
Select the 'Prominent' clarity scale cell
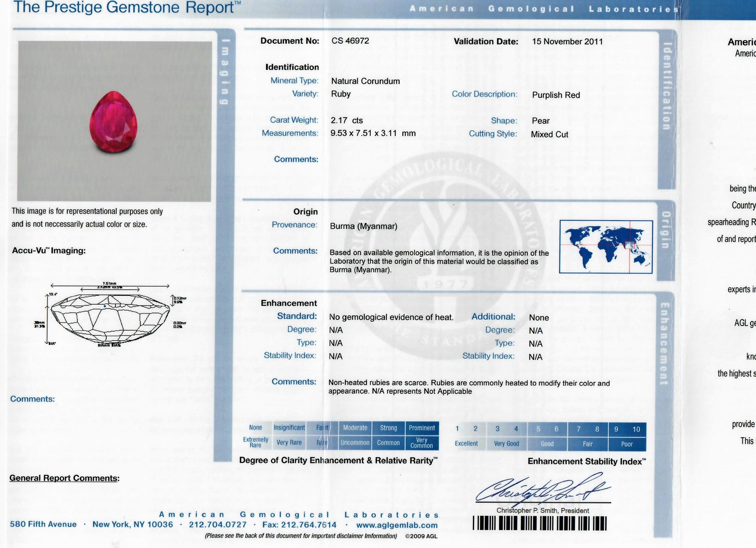click(421, 428)
